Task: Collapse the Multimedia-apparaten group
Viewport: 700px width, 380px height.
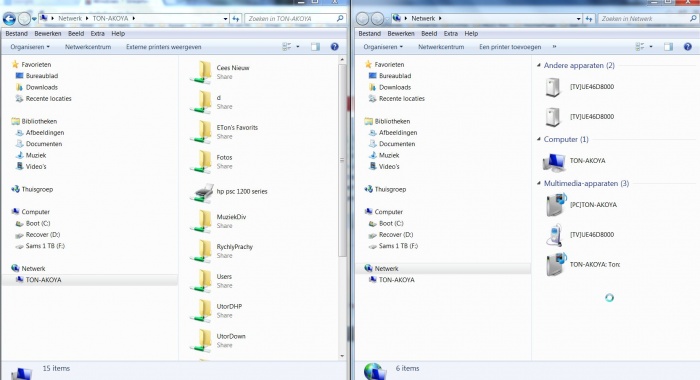Action: (539, 184)
